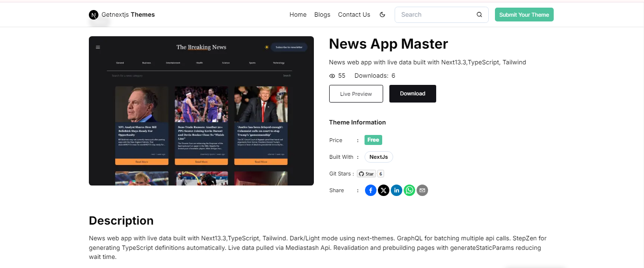Click the Getnextjs Themes brand text
Screen dimensions: 644x268
(128, 15)
